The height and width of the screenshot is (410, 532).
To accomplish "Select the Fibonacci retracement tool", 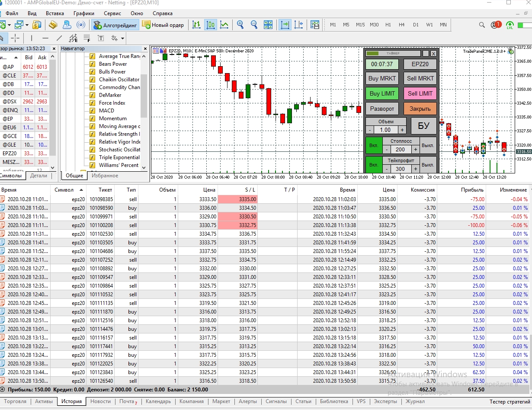I will pos(87,38).
